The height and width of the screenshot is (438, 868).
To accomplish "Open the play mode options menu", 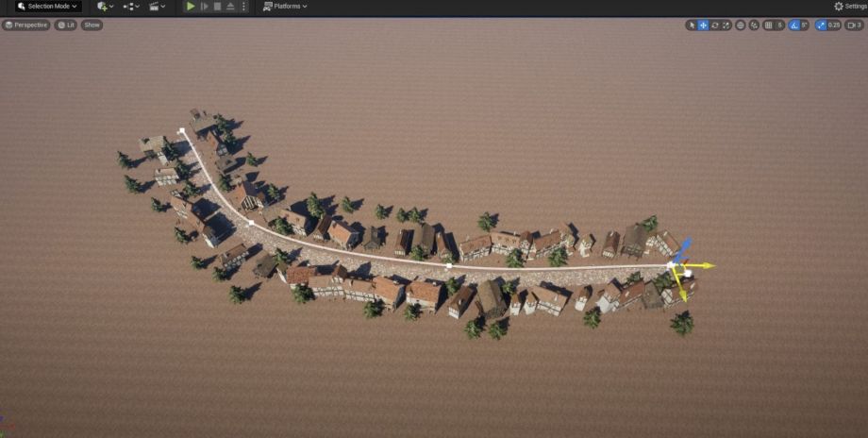I will pyautogui.click(x=243, y=7).
